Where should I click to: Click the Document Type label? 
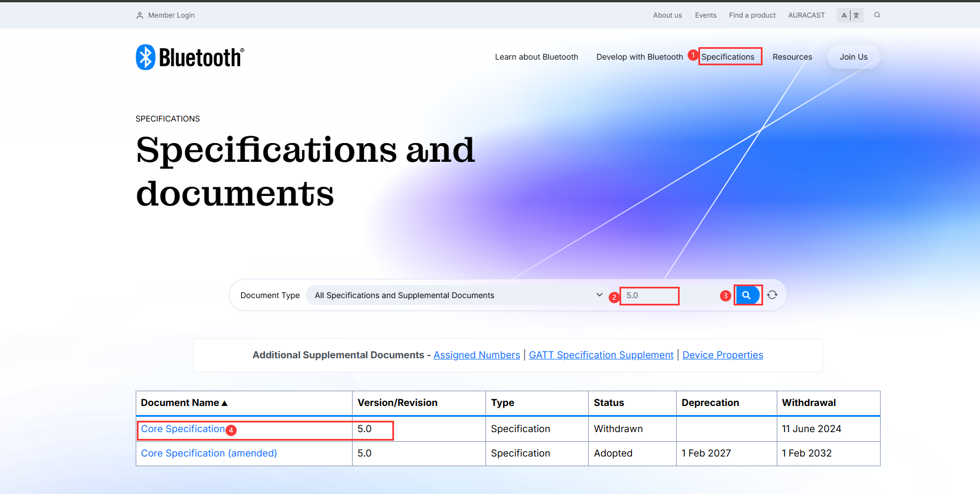[270, 295]
